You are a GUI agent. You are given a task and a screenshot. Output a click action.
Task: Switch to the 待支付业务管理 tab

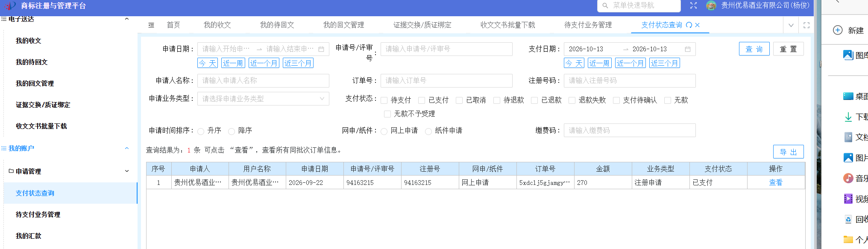588,25
